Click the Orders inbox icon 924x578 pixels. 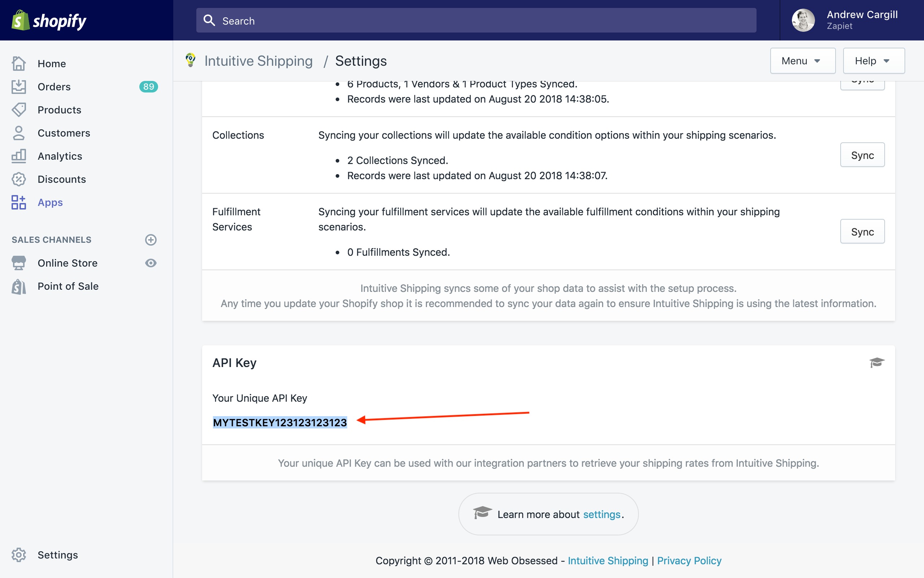[19, 87]
